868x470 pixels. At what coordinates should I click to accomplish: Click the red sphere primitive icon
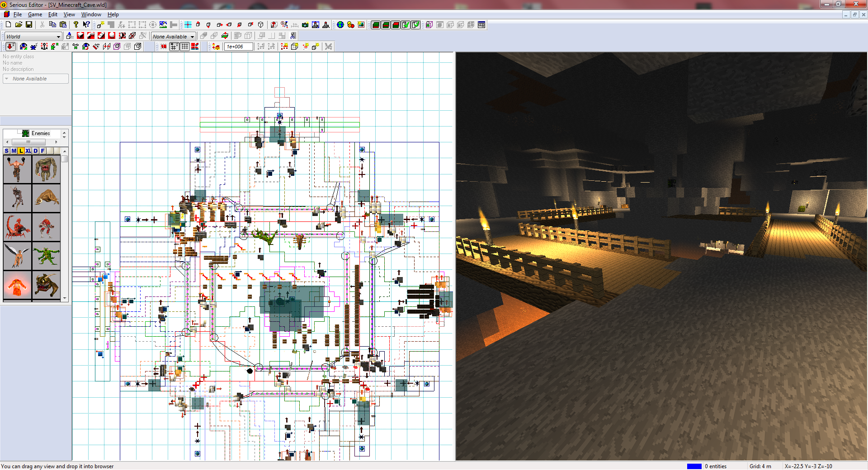pyautogui.click(x=111, y=36)
